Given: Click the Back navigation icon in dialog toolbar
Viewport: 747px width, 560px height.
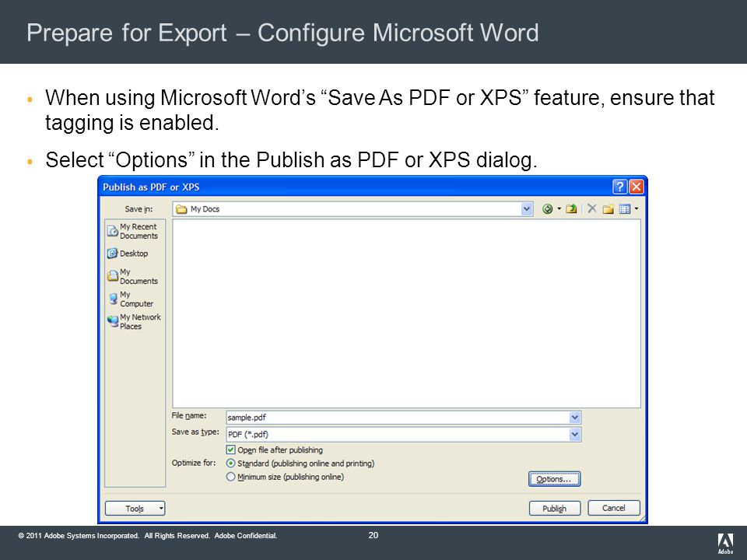Looking at the screenshot, I should pyautogui.click(x=547, y=209).
